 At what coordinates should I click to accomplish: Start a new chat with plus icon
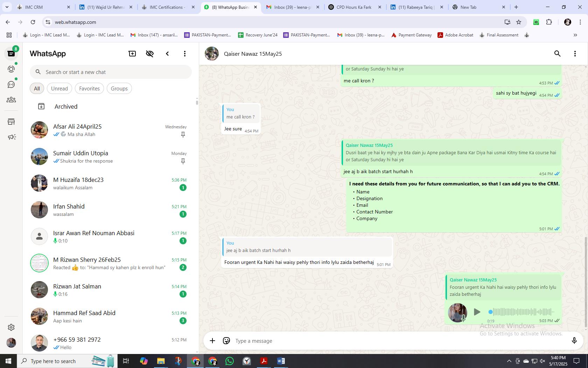click(x=132, y=54)
